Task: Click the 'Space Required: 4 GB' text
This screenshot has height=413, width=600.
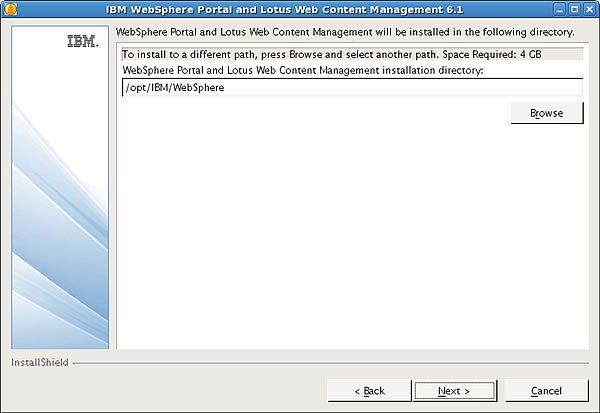Action: click(492, 54)
